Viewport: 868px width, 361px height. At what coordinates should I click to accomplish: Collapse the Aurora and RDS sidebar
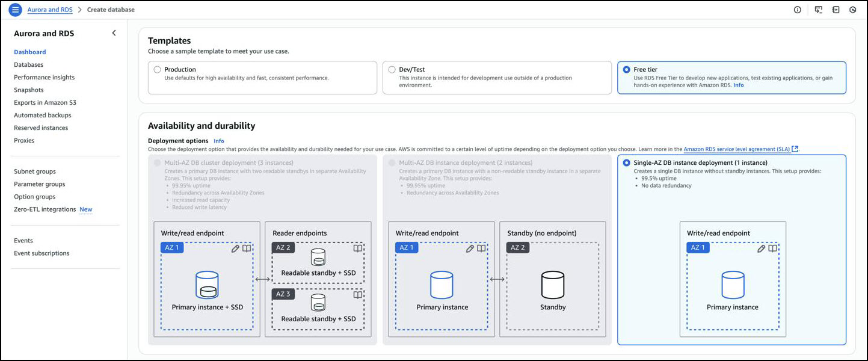point(114,33)
